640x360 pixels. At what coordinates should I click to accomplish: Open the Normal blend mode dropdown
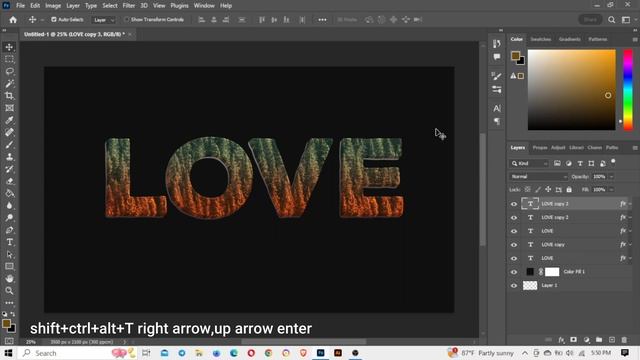(x=538, y=177)
